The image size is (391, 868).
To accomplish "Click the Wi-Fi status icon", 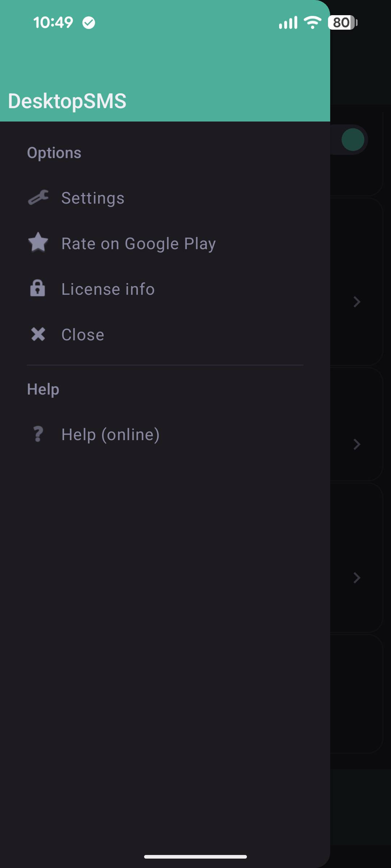I will tap(313, 22).
